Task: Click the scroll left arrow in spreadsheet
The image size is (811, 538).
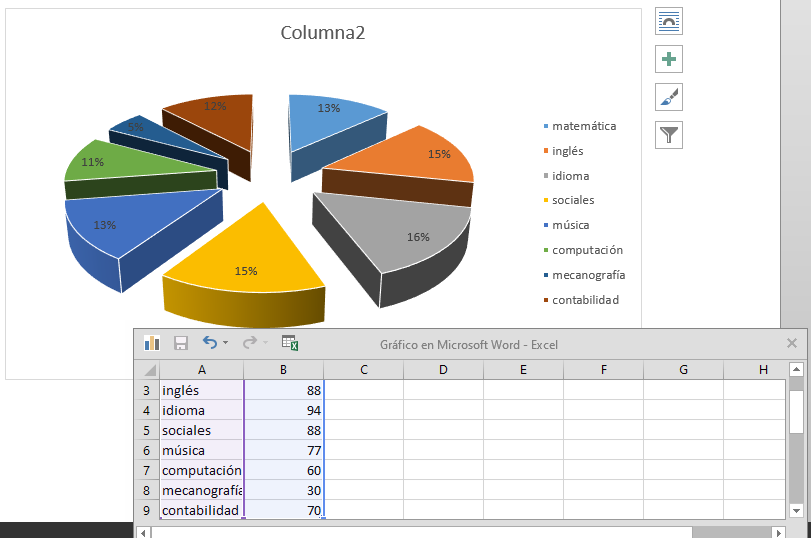Action: (x=143, y=532)
